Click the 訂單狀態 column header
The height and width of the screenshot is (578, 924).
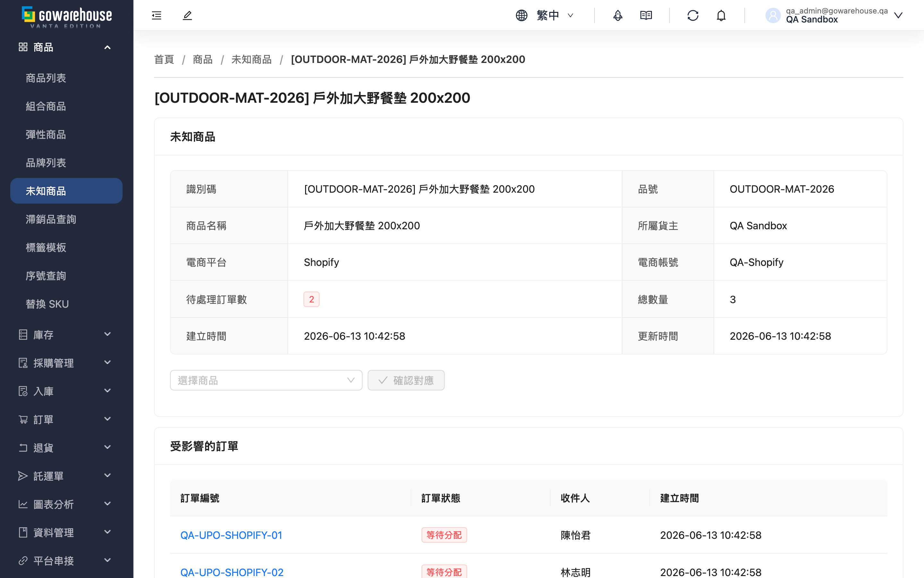coord(441,498)
